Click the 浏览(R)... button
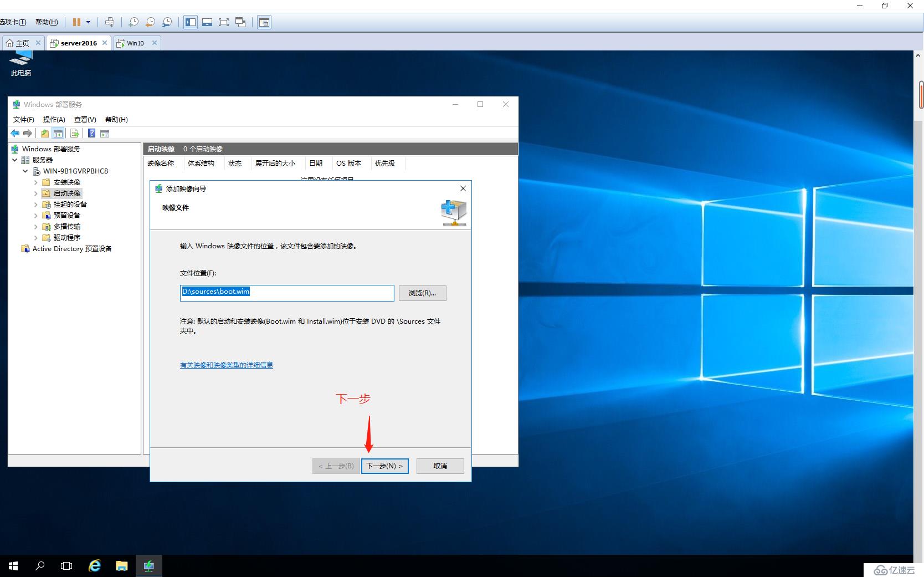The height and width of the screenshot is (577, 924). (x=422, y=293)
